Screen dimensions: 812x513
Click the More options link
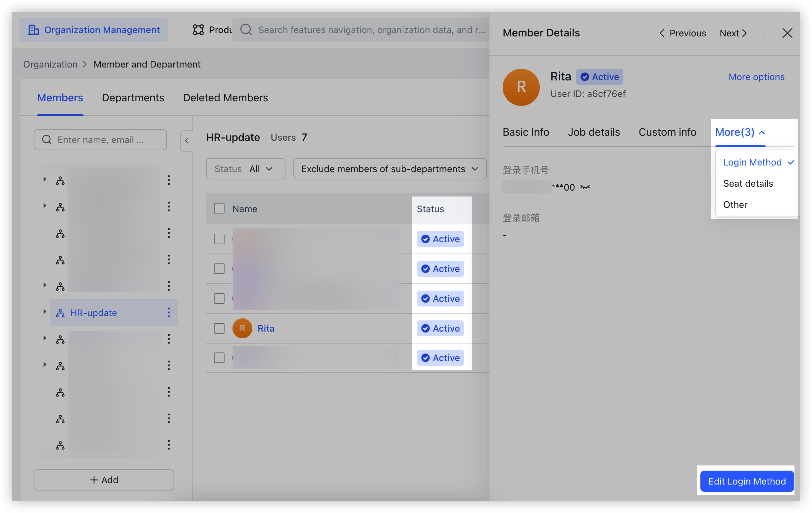(x=756, y=77)
